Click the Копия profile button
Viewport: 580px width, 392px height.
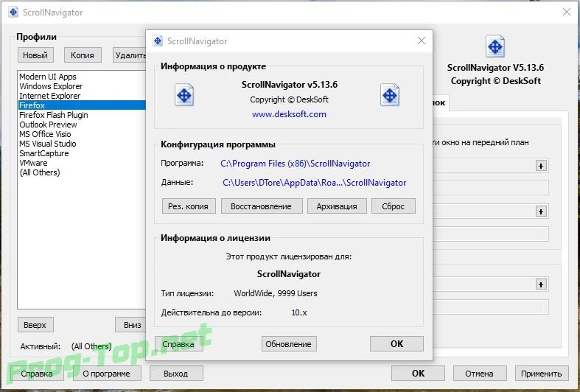pyautogui.click(x=83, y=55)
